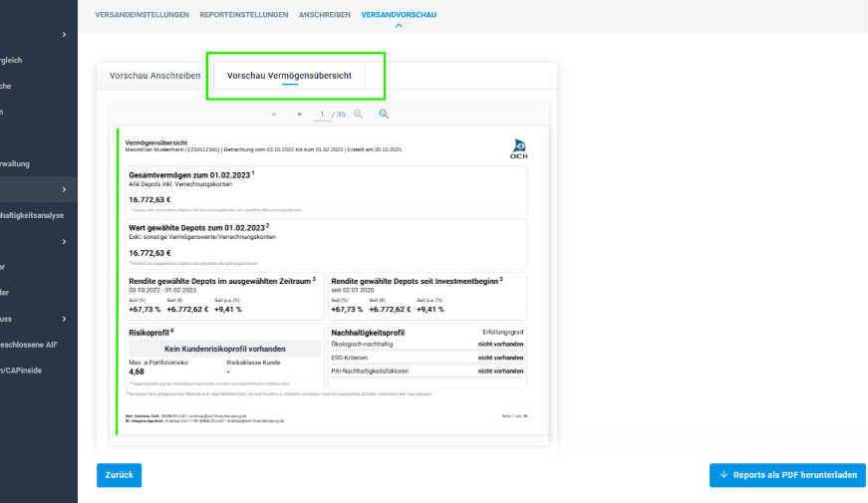Expand the sidebar chevron below Nachhaltigkeitsanalyse
Image resolution: width=868 pixels, height=503 pixels.
pos(64,241)
